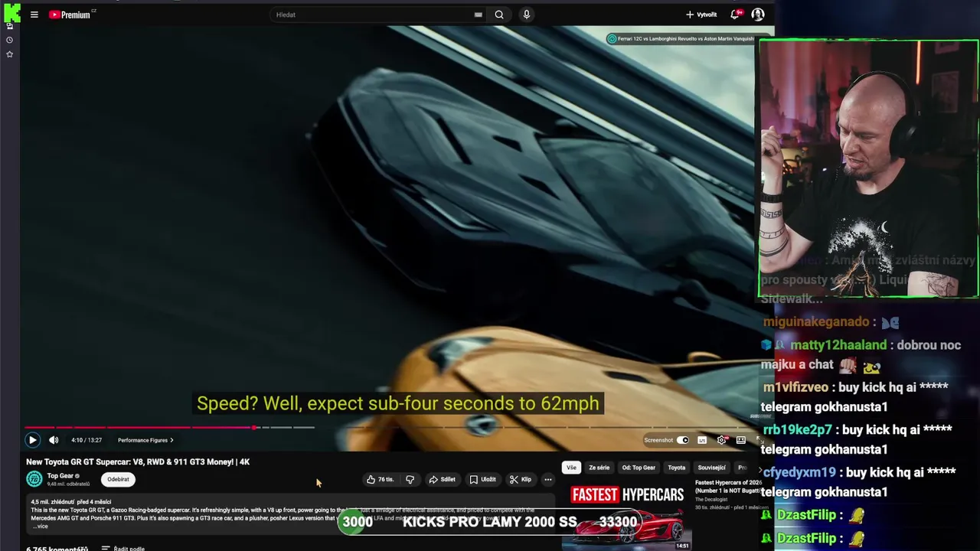Play the paused video
Screen dimensions: 980x551
(32, 440)
